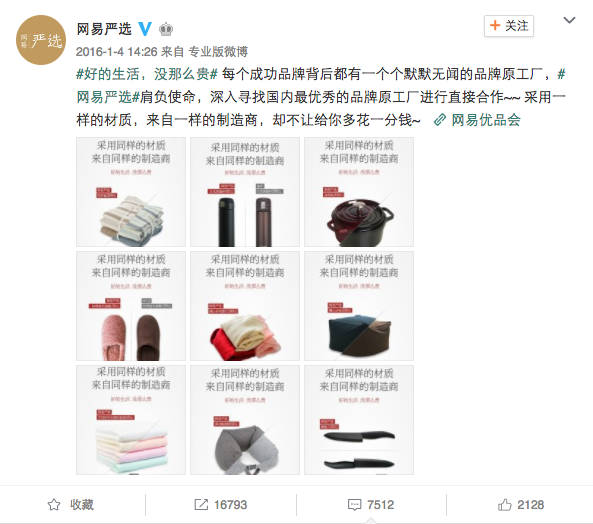Follow the account with 关注 button

point(509,26)
